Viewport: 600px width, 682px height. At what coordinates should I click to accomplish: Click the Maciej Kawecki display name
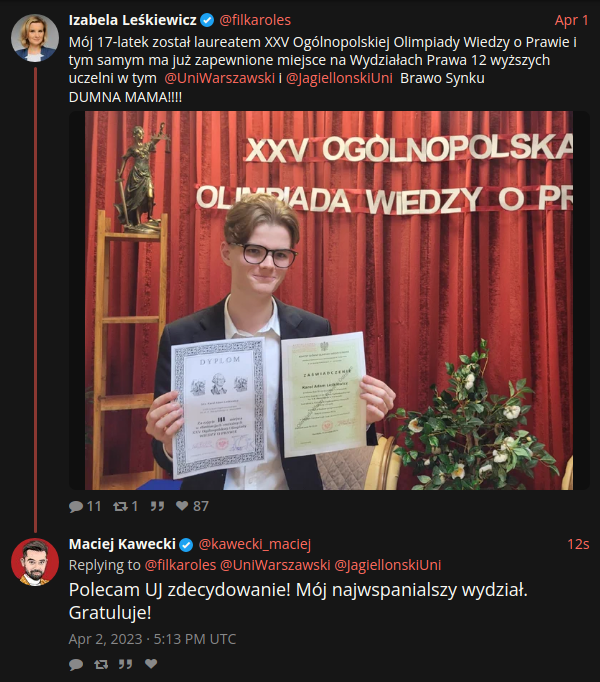pyautogui.click(x=122, y=544)
